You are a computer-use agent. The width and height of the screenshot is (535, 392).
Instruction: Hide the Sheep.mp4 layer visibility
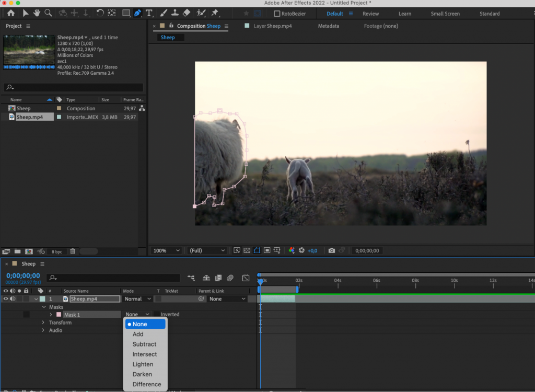click(5, 298)
